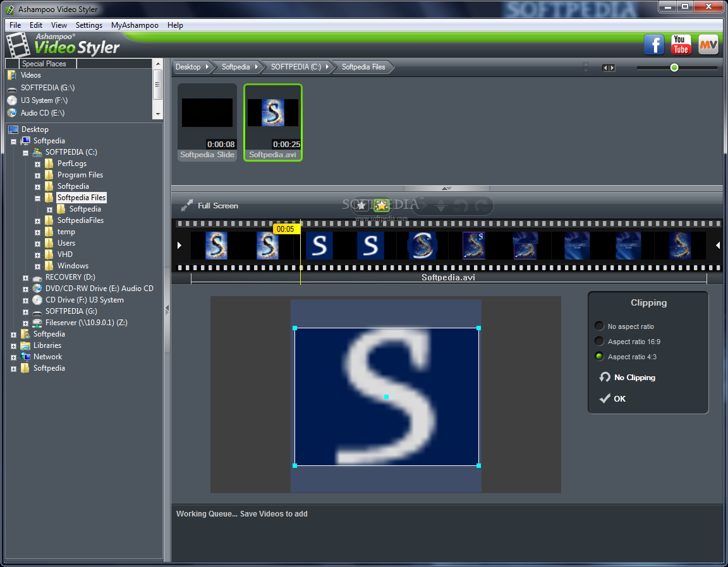This screenshot has width=728, height=567.
Task: Click the No Clipping button label
Action: tap(634, 377)
